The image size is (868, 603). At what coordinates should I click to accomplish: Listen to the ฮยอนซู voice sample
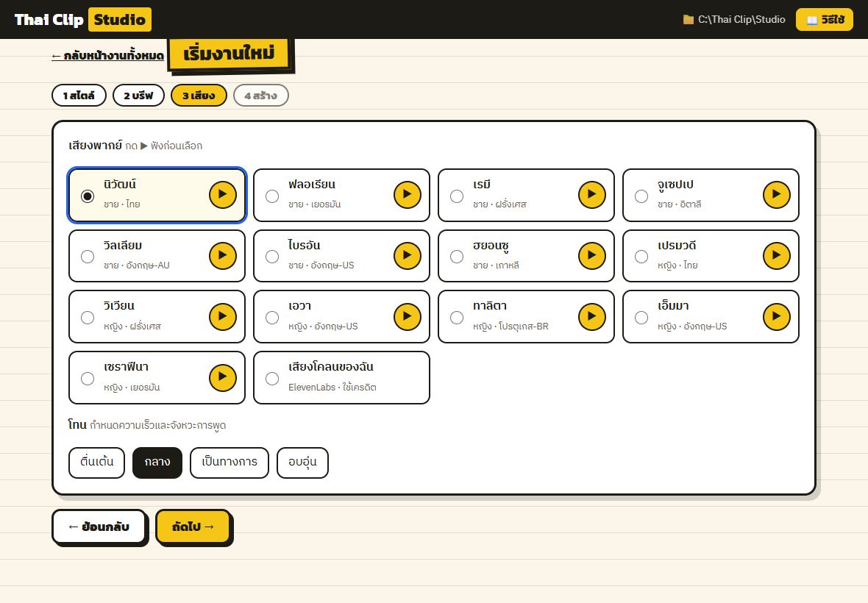591,256
